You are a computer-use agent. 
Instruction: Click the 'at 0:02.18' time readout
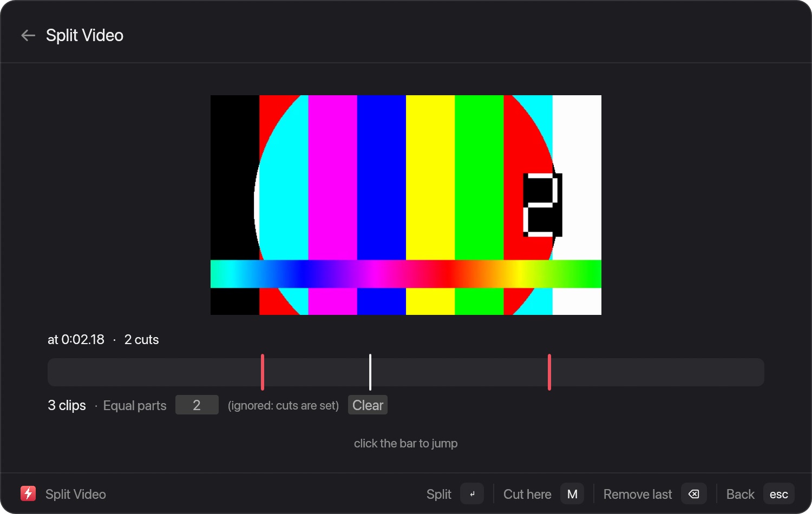(76, 340)
